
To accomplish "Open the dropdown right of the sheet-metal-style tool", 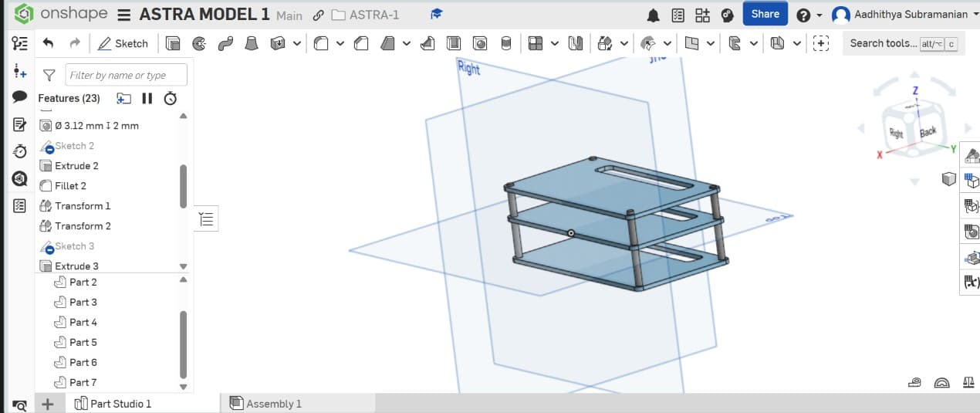I will tap(754, 43).
